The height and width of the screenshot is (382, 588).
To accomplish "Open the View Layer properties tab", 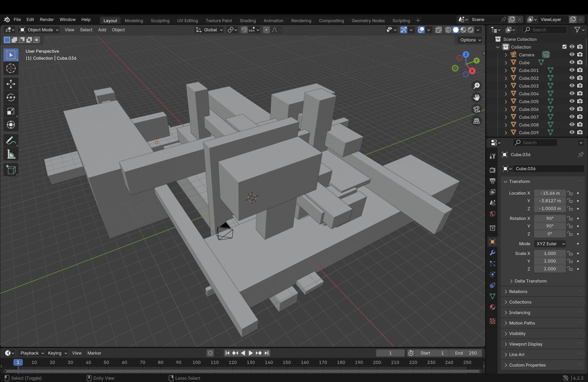I will [x=492, y=192].
